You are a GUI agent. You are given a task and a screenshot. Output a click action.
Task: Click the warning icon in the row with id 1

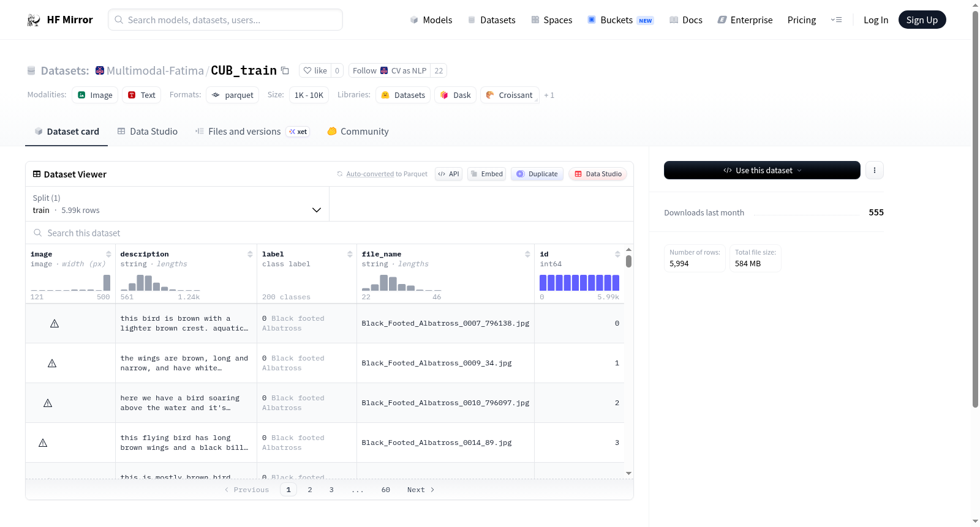pos(52,363)
